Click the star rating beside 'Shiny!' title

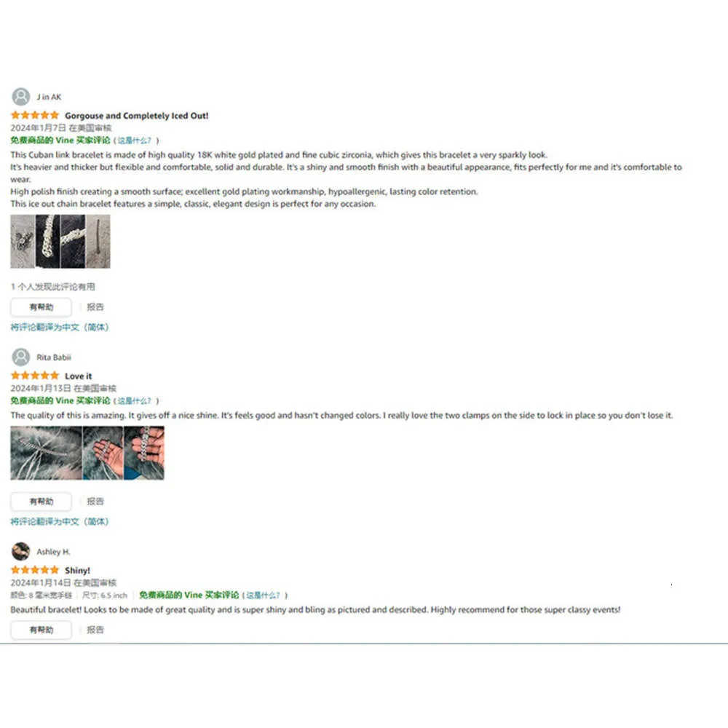click(x=35, y=570)
